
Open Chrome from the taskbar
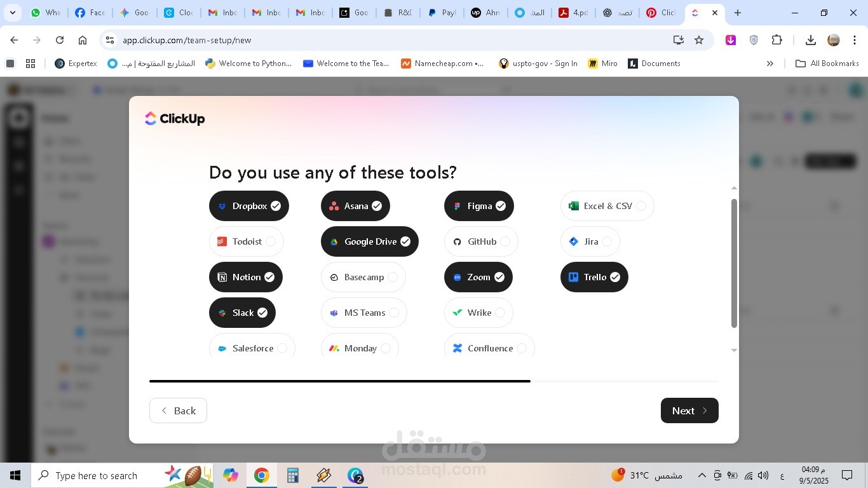[261, 475]
